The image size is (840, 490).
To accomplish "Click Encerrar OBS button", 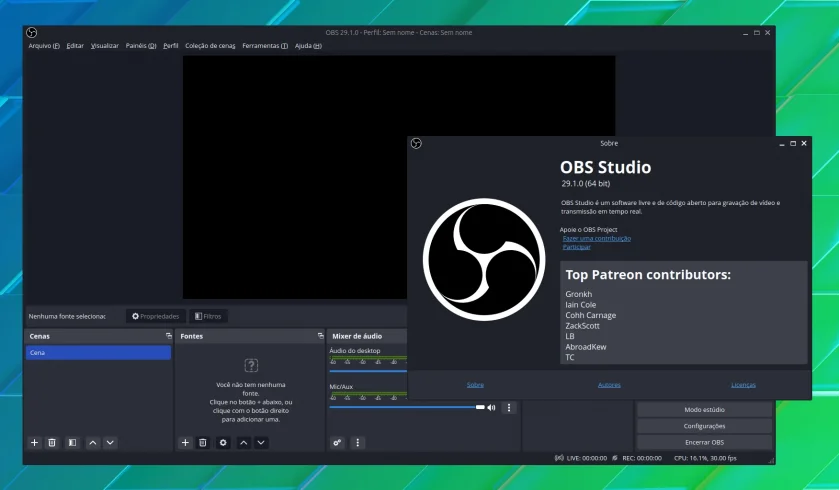I will pyautogui.click(x=704, y=442).
